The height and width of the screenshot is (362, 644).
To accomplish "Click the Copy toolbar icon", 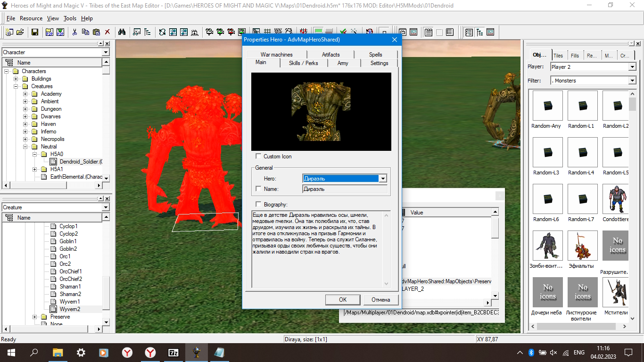I will pos(85,32).
